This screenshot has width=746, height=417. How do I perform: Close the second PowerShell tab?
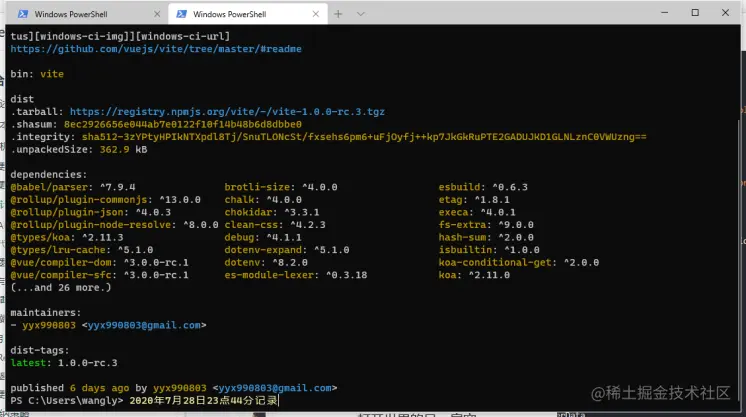[315, 14]
